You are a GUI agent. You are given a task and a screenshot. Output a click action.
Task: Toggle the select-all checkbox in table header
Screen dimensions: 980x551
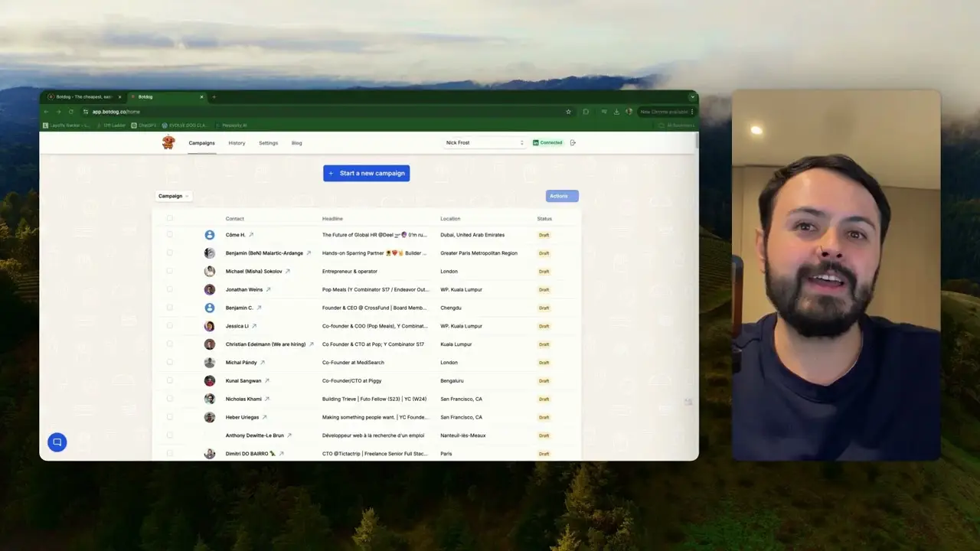[170, 219]
